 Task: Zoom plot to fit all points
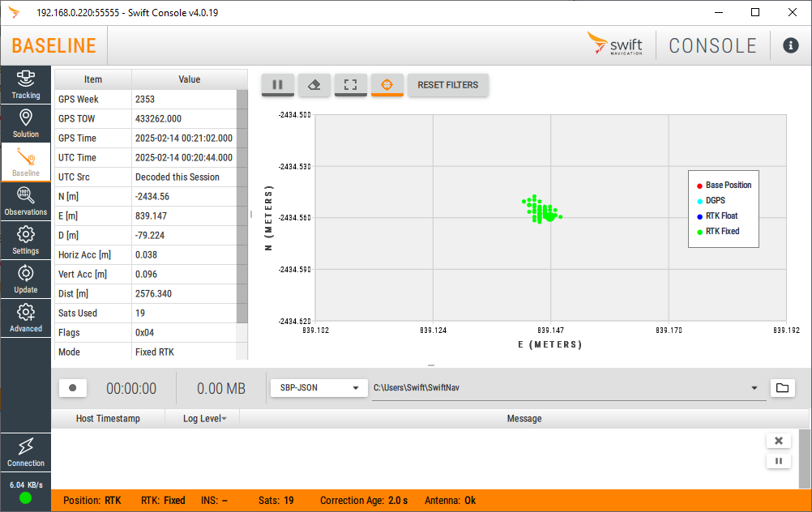pos(351,85)
